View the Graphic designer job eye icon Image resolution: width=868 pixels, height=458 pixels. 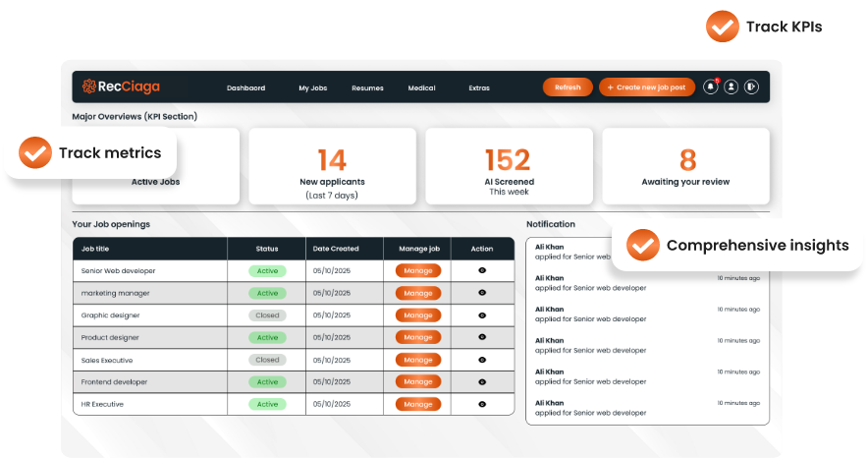pos(482,315)
